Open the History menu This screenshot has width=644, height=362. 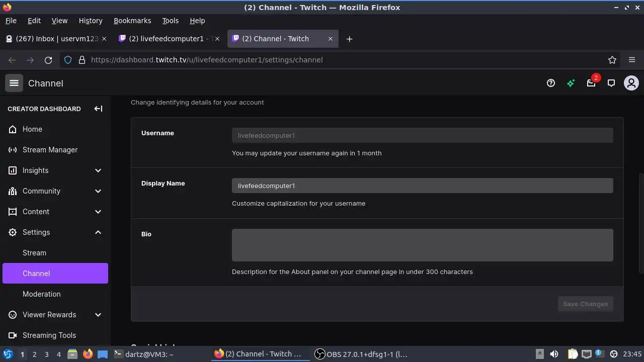click(91, 21)
